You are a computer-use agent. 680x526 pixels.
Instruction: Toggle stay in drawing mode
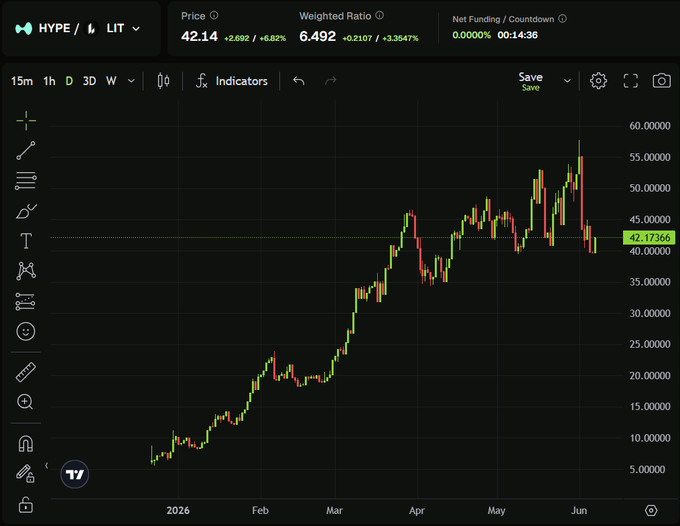coord(25,474)
